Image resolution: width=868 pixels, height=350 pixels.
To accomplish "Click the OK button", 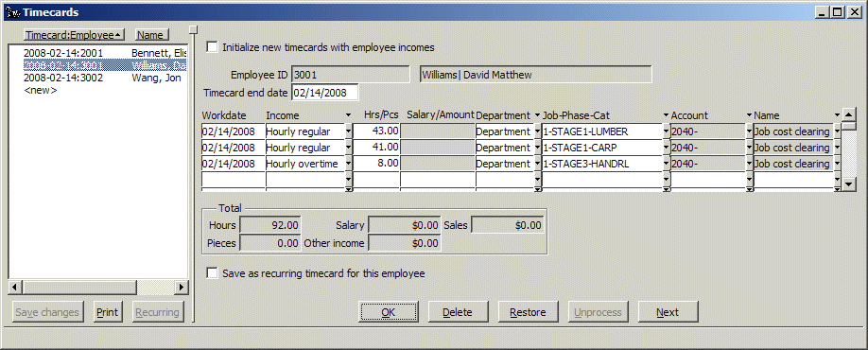I will (388, 312).
